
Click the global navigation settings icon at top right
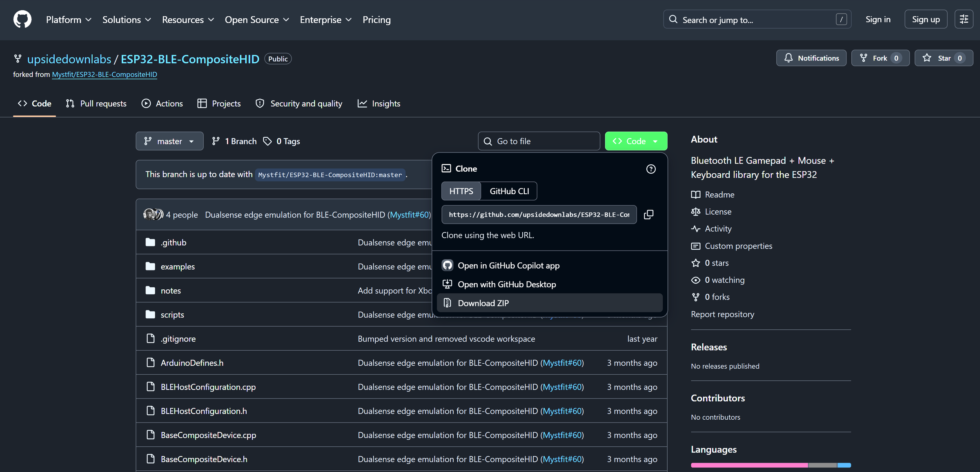tap(964, 19)
